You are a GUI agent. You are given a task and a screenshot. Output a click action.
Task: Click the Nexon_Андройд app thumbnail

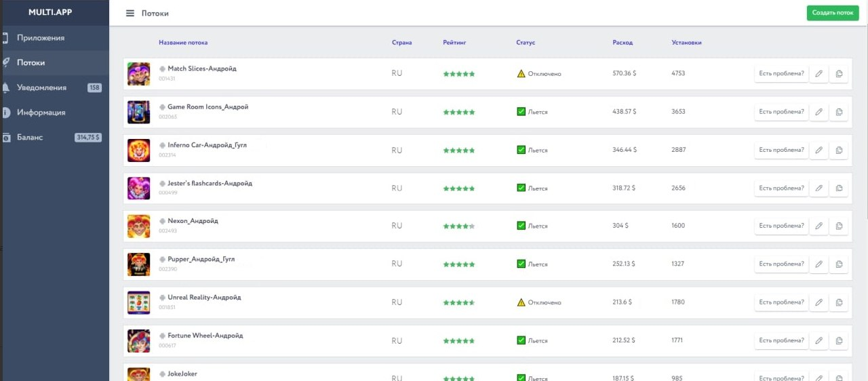[x=138, y=226]
